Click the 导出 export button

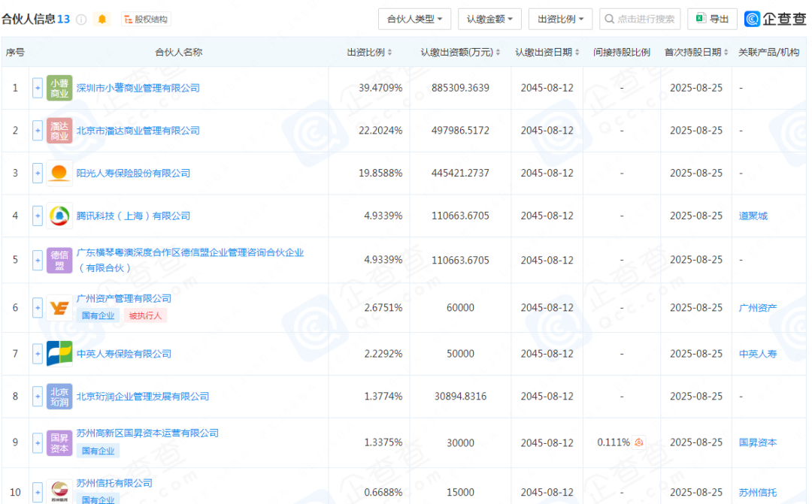(713, 19)
